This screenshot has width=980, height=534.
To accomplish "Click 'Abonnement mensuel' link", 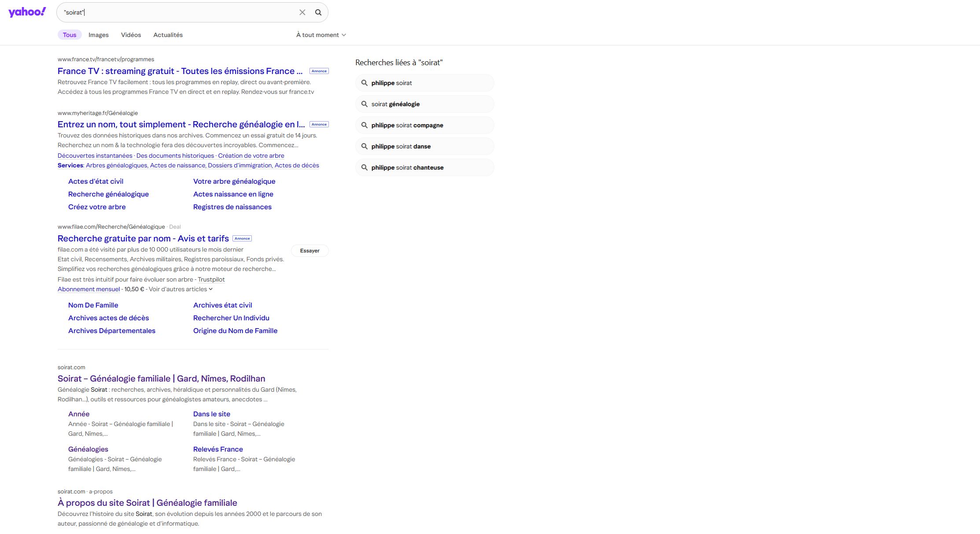I will tap(88, 289).
